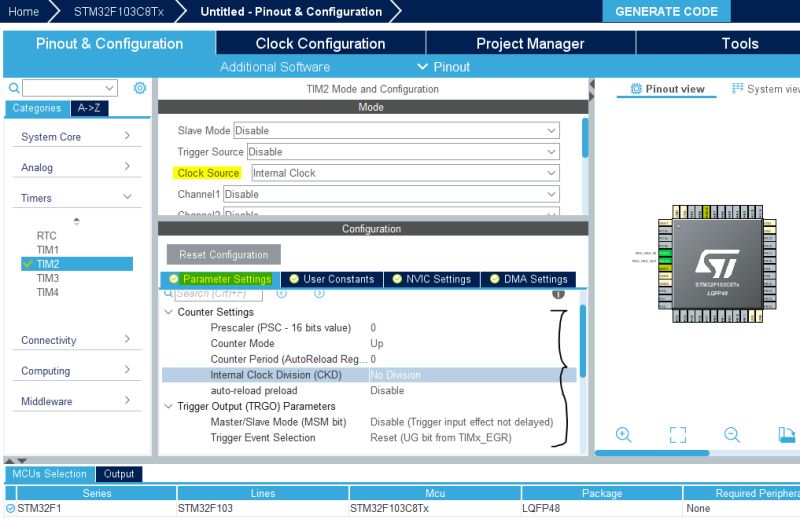Image resolution: width=800 pixels, height=519 pixels.
Task: Click the Prescaler value 0
Action: [x=373, y=328]
